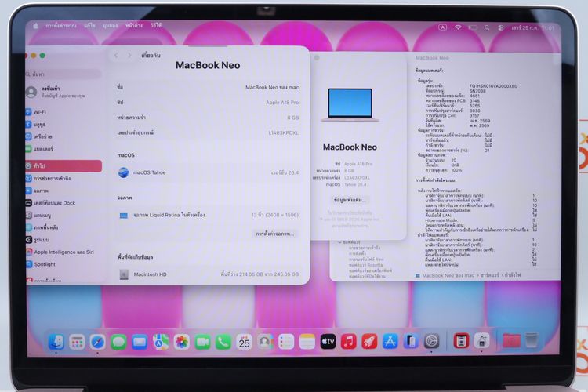This screenshot has height=392, width=588.
Task: Click the Liquid Retina display row
Action: (x=209, y=215)
